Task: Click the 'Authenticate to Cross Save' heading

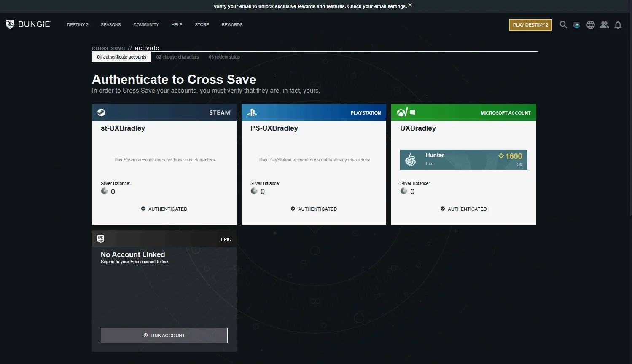Action: pyautogui.click(x=174, y=79)
